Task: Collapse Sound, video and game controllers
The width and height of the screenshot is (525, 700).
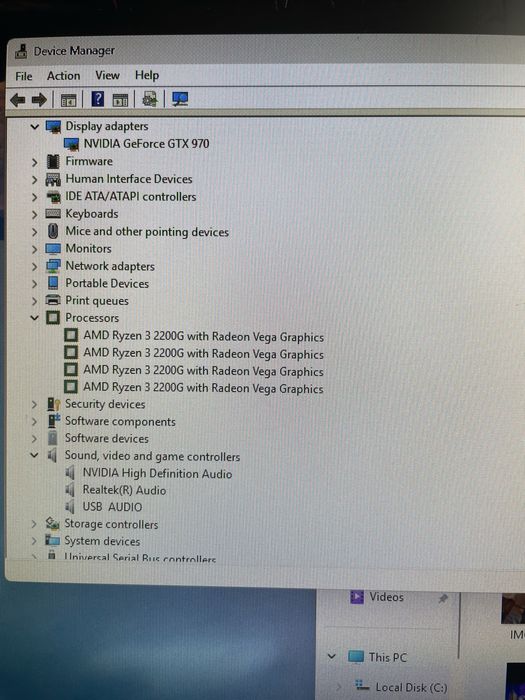Action: (x=34, y=456)
